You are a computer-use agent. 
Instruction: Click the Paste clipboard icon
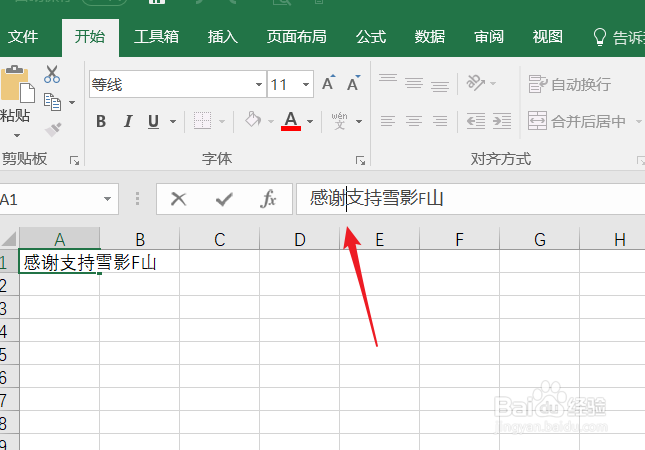click(x=17, y=84)
